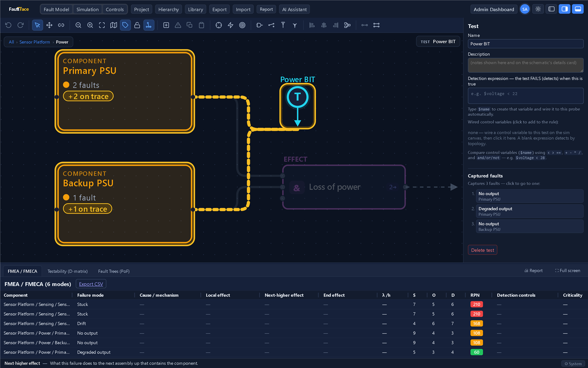
Task: Click the Y-branch splitter icon
Action: click(295, 25)
